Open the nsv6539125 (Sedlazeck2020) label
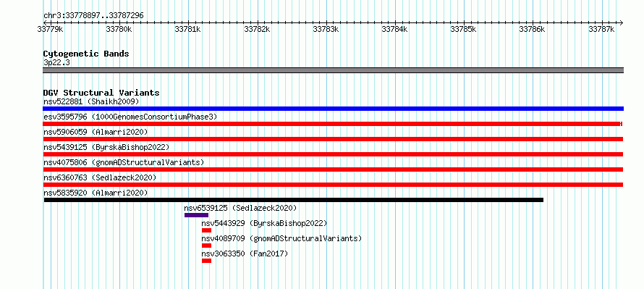 tap(240, 208)
